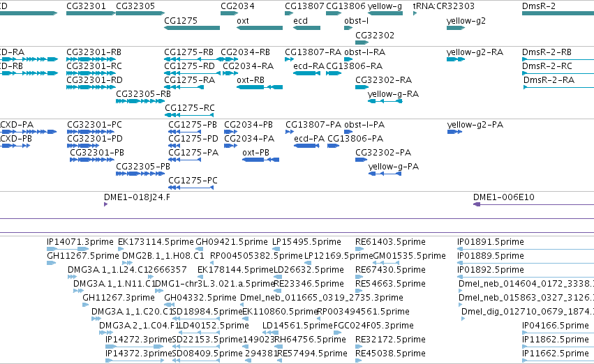Select protein ecd-PA label

[x=309, y=139]
